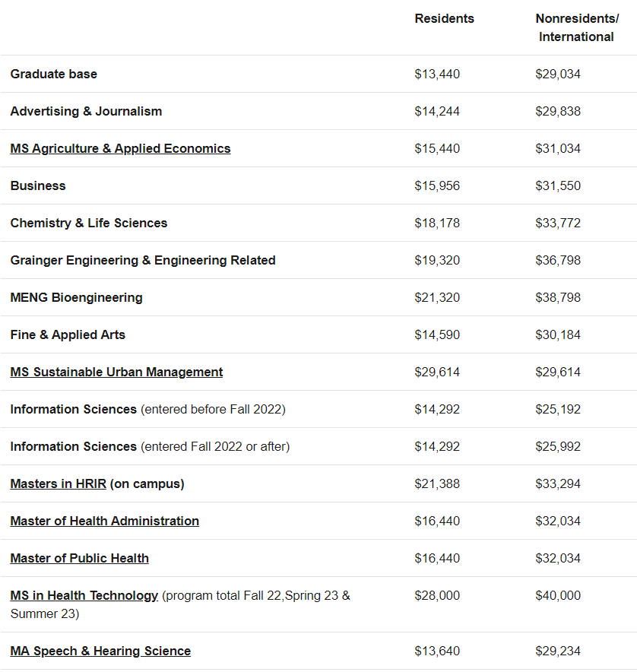Image resolution: width=637 pixels, height=672 pixels.
Task: Follow the Masters in HRIR link
Action: (x=59, y=484)
